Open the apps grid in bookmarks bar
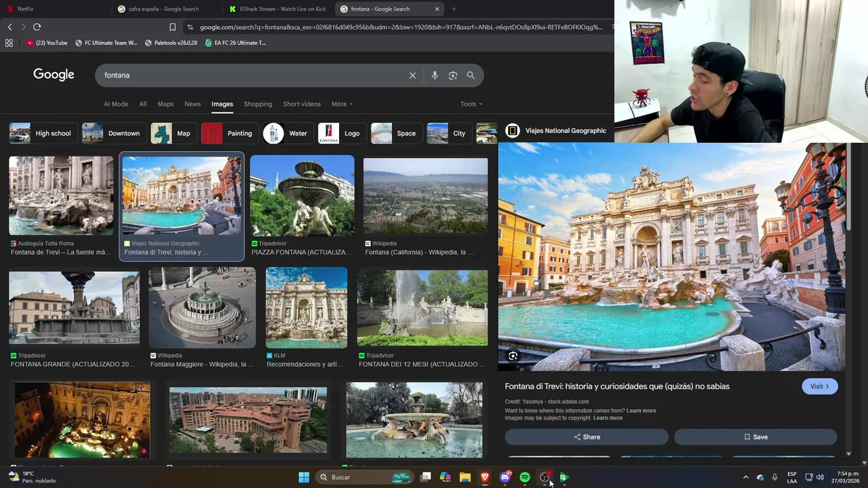This screenshot has width=868, height=488. pyautogui.click(x=9, y=43)
